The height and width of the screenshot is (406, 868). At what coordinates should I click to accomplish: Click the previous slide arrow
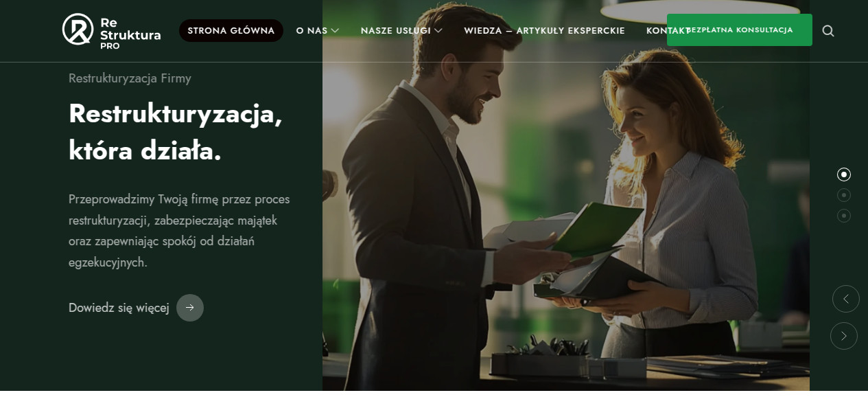(846, 299)
